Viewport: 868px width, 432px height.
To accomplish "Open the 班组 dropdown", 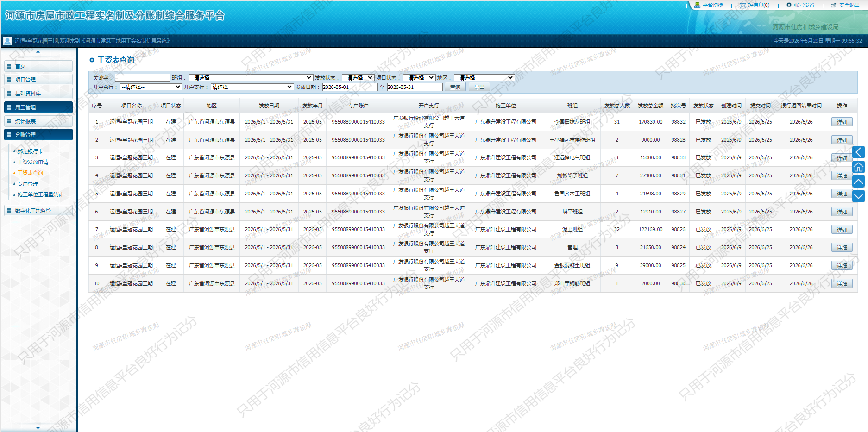I will 251,78.
